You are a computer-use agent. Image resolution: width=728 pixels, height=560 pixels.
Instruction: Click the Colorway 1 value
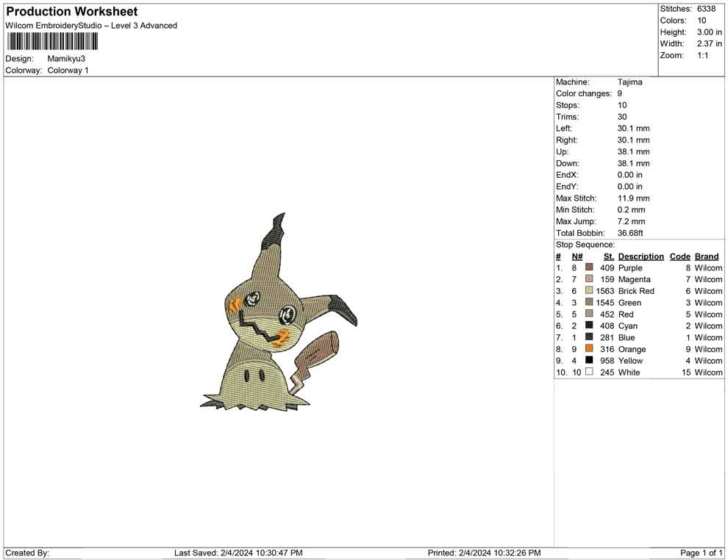click(x=68, y=71)
